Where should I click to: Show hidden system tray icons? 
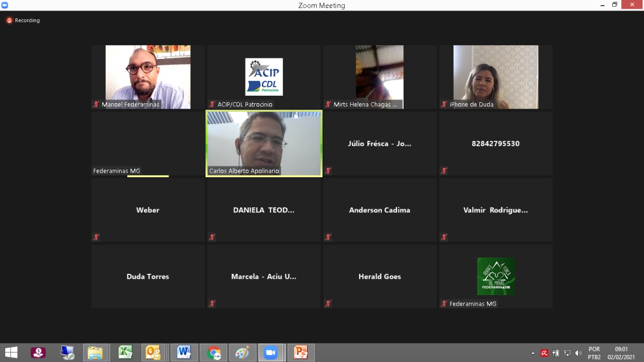click(533, 353)
